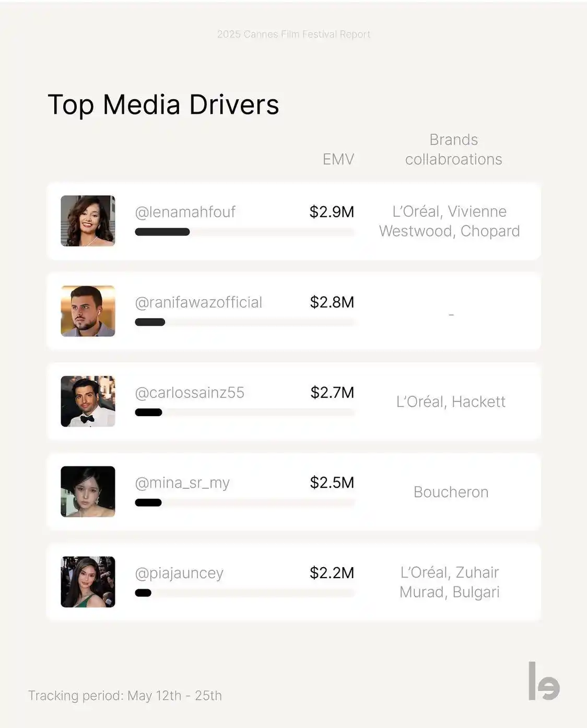Screen dimensions: 587x728
Task: Click the @lenamahfouf username
Action: point(185,212)
